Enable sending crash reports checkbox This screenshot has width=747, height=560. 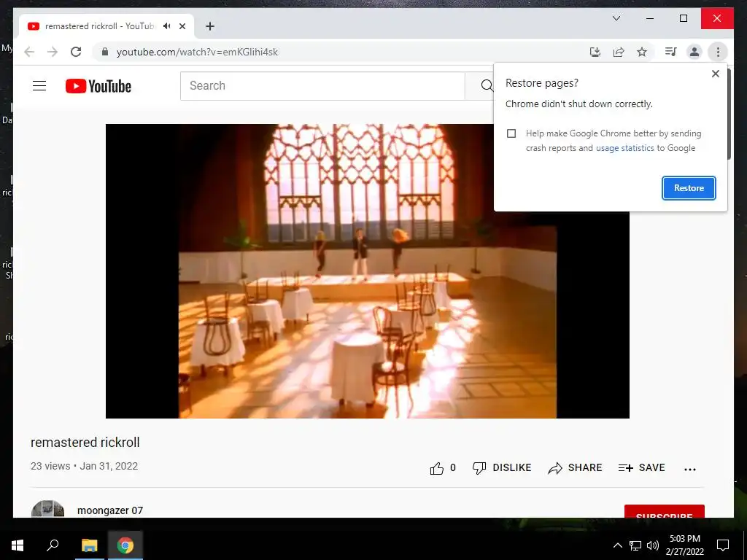point(511,133)
